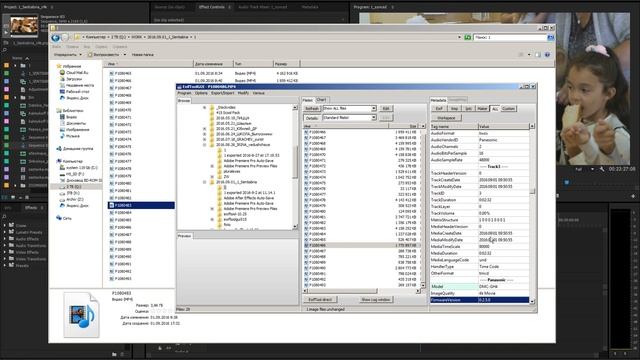Switch to the Chart tab
This screenshot has width=640, height=360.
point(321,100)
